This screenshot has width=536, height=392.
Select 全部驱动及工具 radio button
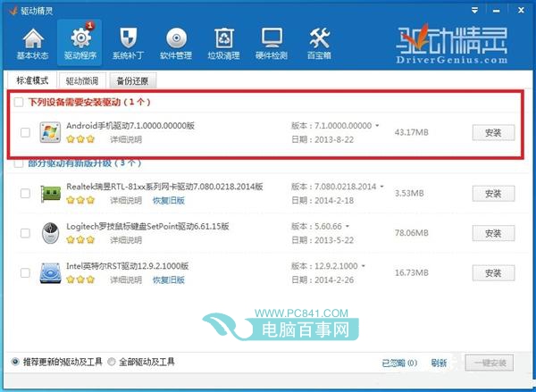click(112, 362)
